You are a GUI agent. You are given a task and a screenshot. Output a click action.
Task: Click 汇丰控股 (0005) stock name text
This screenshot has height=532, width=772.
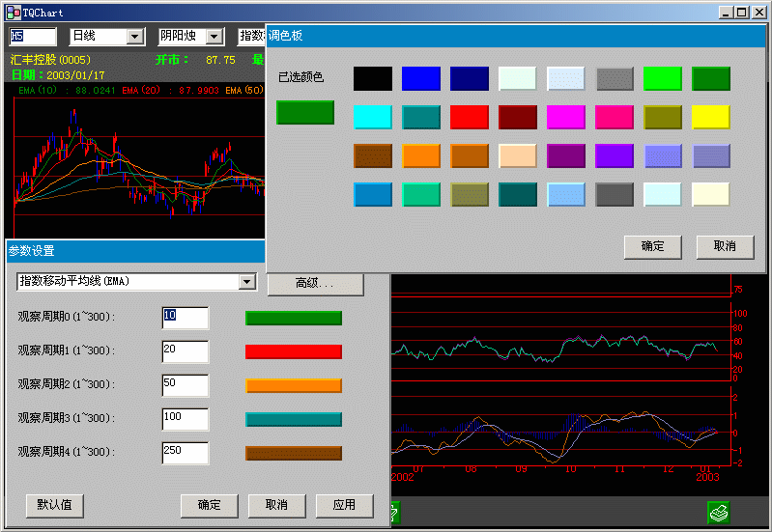(50, 60)
